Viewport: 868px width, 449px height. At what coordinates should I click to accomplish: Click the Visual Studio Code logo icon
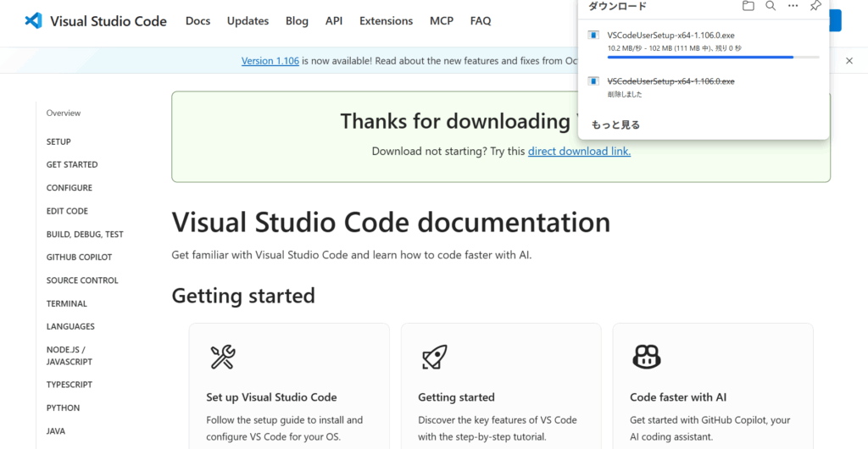[x=33, y=21]
